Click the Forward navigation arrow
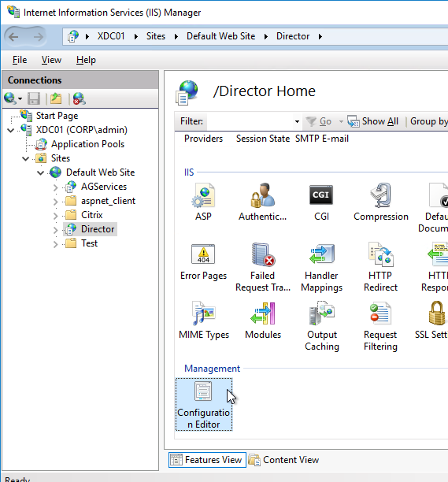Viewport: 448px width, 482px height. (x=38, y=37)
